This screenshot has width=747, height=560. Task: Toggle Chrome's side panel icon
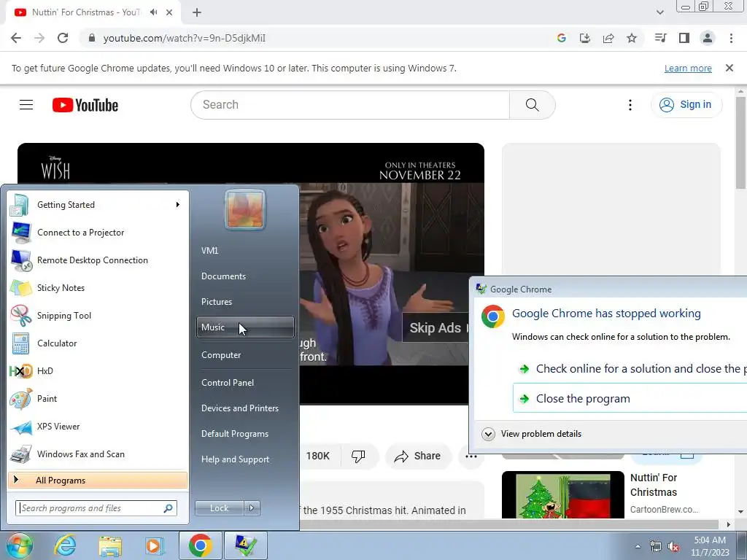click(684, 38)
